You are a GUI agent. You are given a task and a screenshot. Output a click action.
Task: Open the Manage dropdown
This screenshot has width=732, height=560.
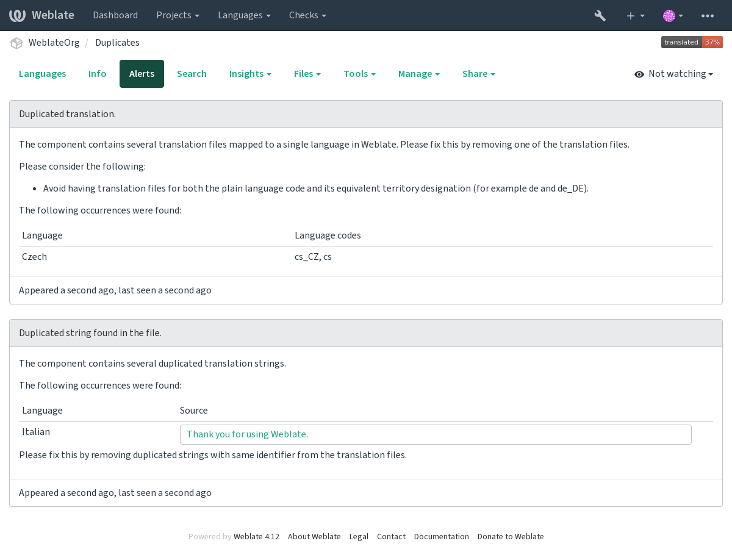(x=419, y=74)
